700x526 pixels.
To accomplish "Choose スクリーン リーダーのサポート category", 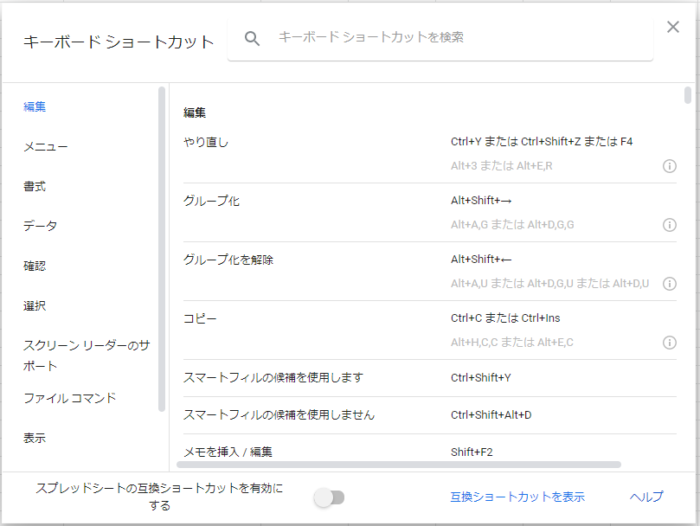I will tap(85, 355).
